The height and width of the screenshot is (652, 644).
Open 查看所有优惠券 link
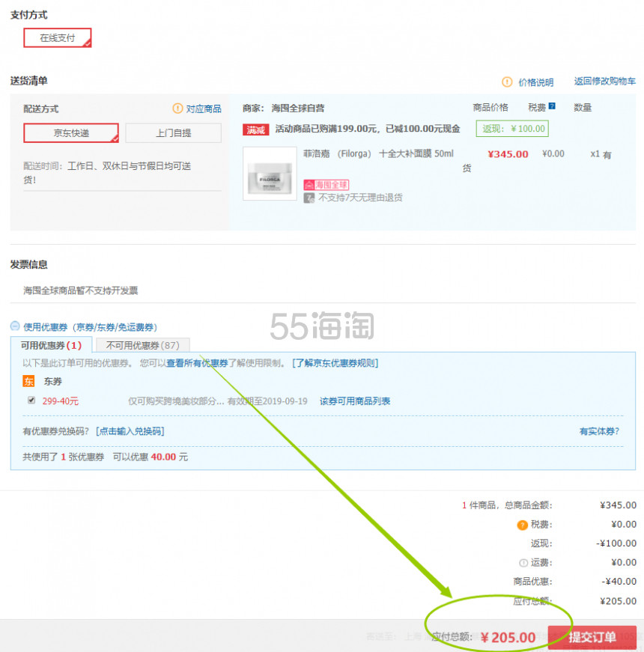pyautogui.click(x=197, y=363)
